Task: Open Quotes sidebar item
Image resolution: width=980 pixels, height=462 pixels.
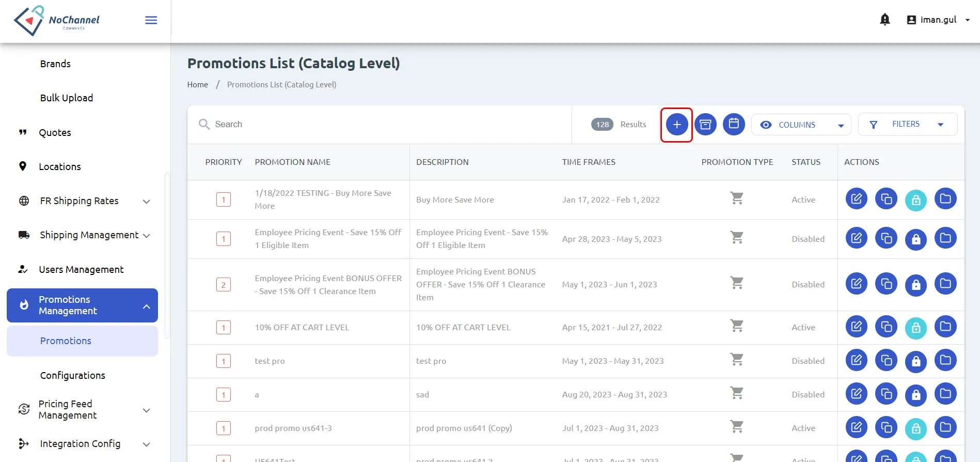Action: click(x=55, y=132)
